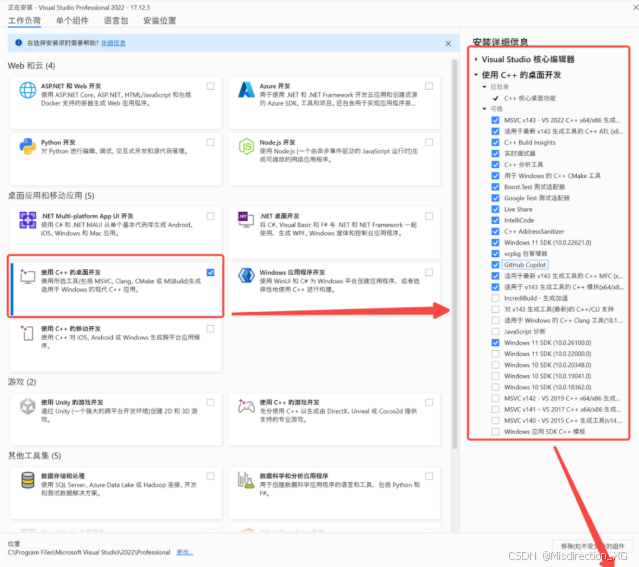639x567 pixels.
Task: Click the workloads list vertical scrollbar
Action: (x=454, y=253)
